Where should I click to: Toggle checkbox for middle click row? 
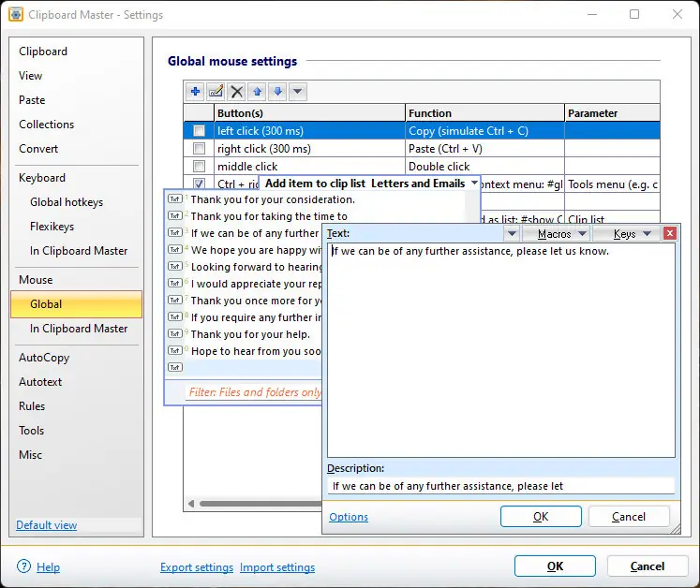(199, 167)
